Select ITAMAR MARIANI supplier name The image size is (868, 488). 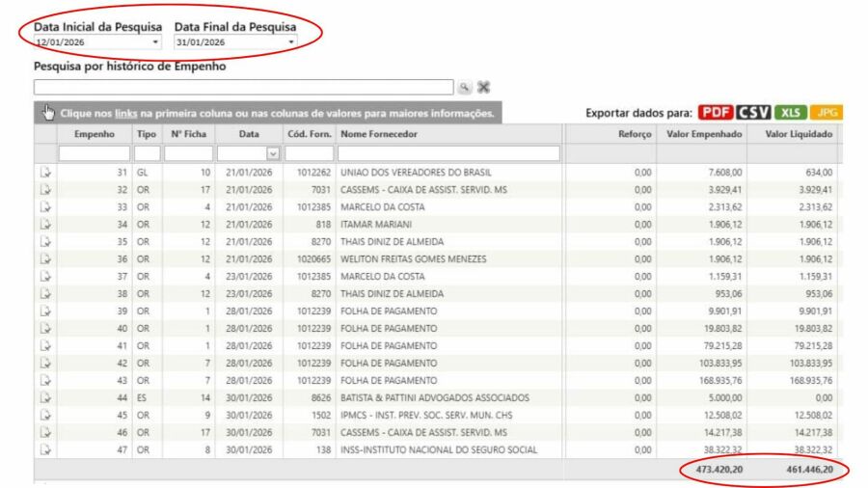click(376, 225)
